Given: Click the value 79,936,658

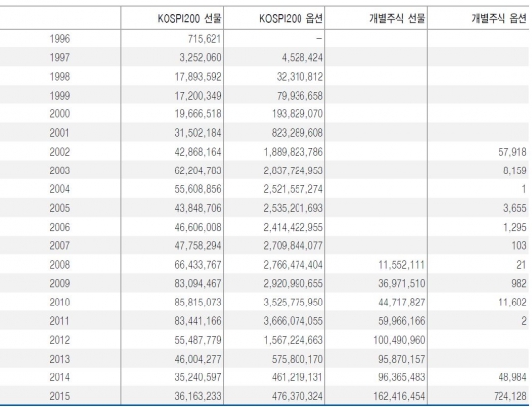Looking at the screenshot, I should [299, 96].
